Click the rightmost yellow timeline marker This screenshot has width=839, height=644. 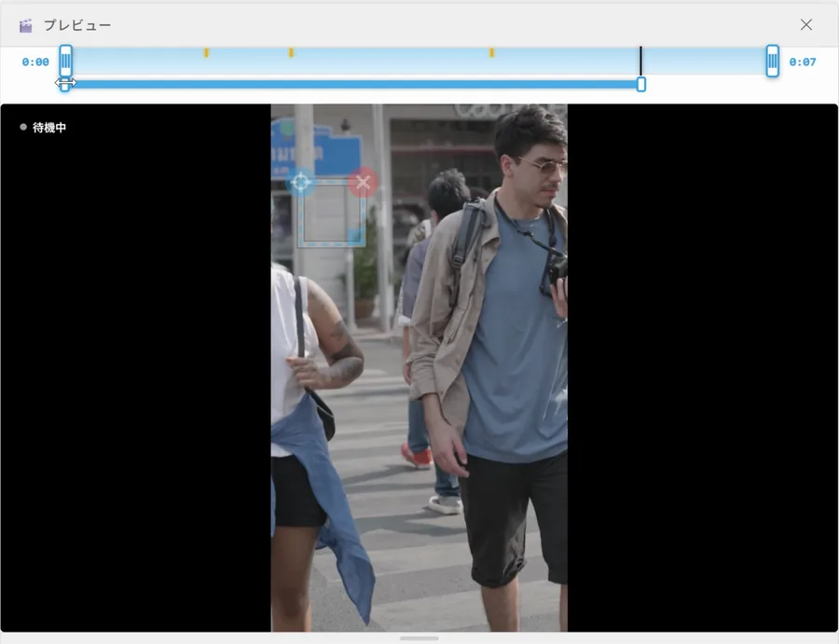(x=491, y=52)
